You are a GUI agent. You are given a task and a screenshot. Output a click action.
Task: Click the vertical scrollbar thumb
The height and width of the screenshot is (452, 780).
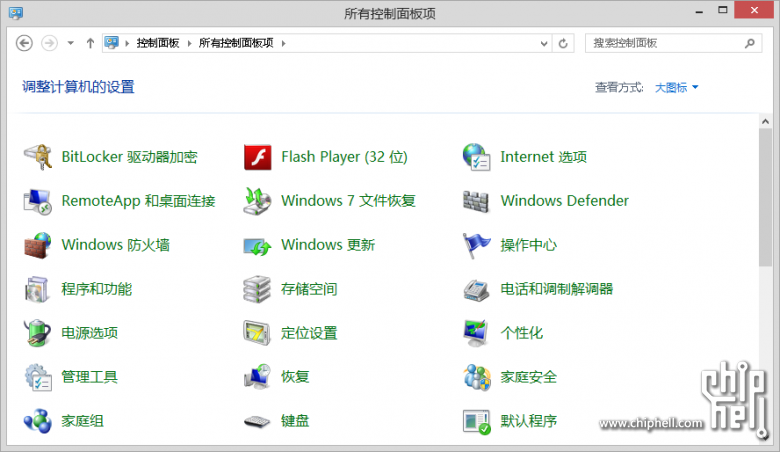765,198
